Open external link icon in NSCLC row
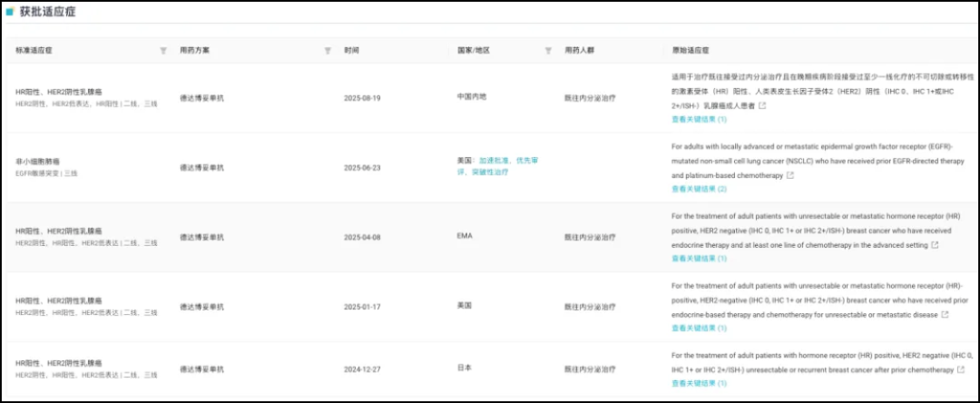This screenshot has height=403, width=980. [x=790, y=175]
